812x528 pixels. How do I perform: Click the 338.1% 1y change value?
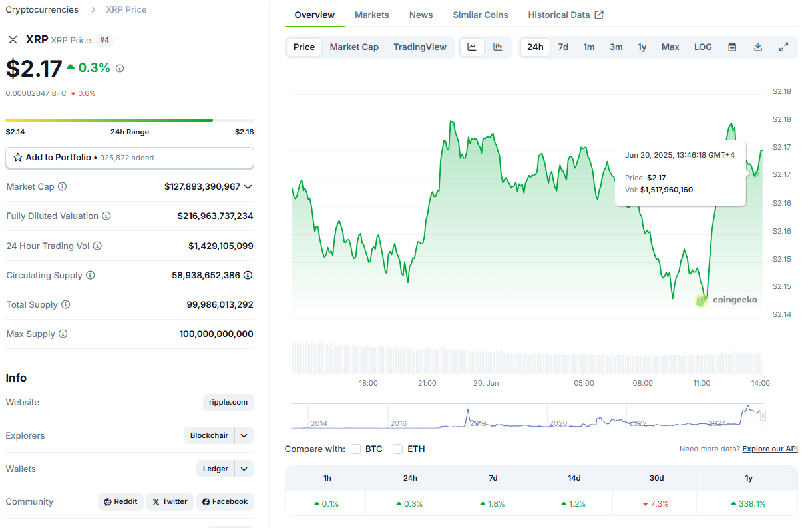[x=748, y=504]
